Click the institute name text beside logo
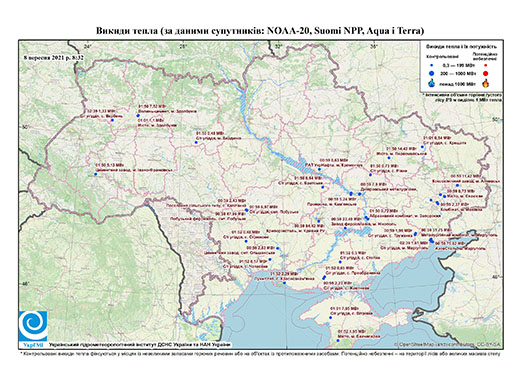The height and width of the screenshot is (368, 520). point(140,344)
